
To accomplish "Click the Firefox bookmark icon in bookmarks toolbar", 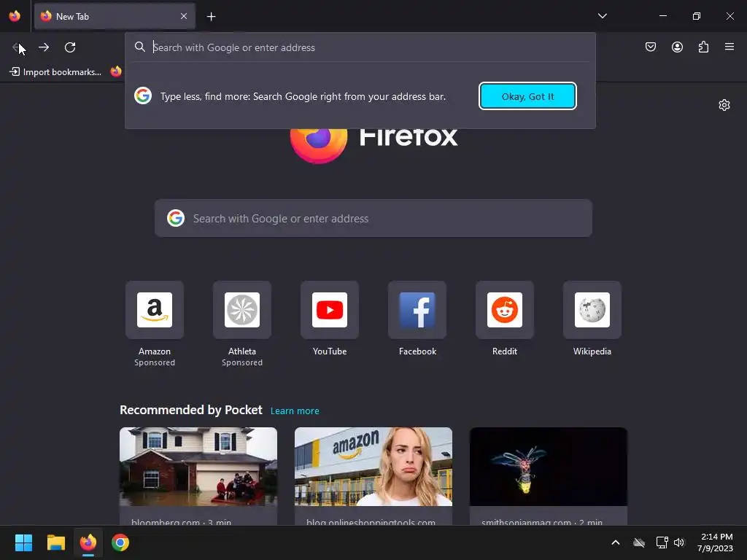I will pos(116,71).
